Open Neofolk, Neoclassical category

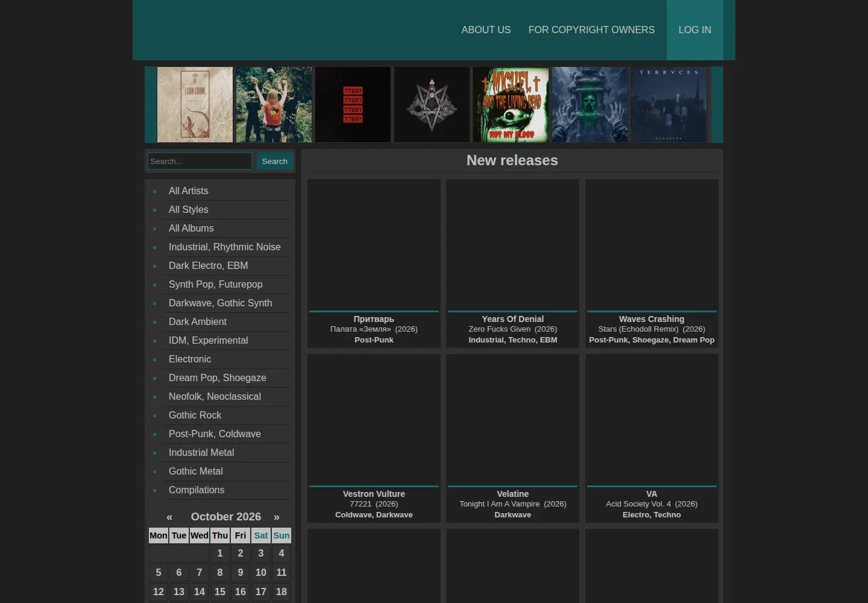click(215, 396)
